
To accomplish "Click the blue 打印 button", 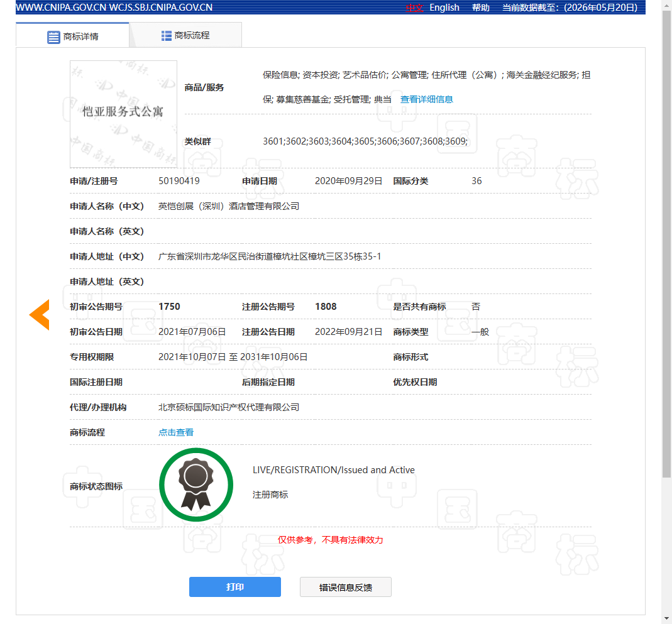I will [x=235, y=587].
